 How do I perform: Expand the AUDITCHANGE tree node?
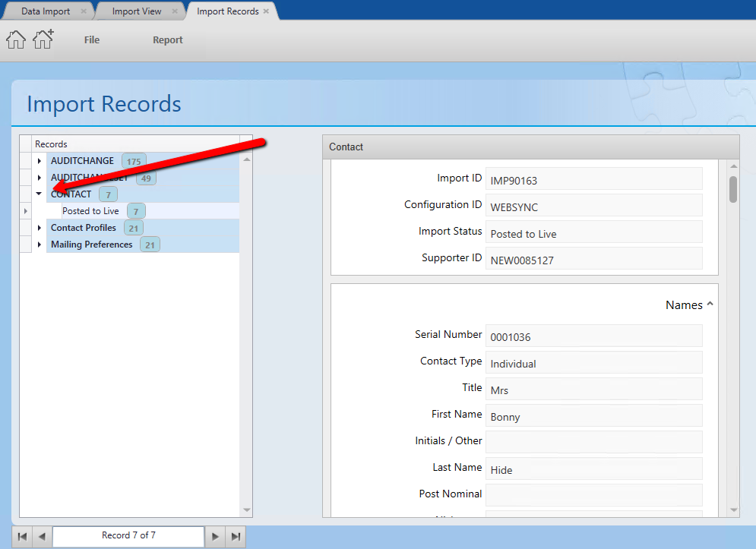pyautogui.click(x=40, y=161)
